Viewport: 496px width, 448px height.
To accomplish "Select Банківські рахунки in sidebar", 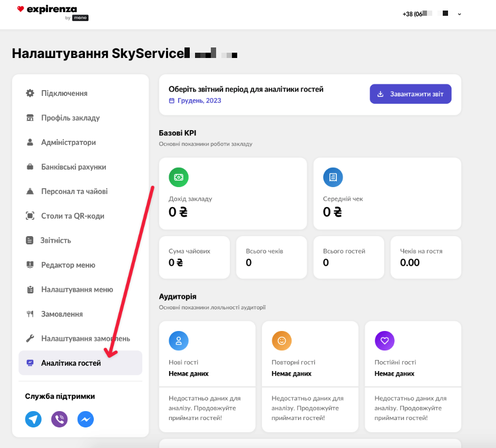I will coord(73,167).
